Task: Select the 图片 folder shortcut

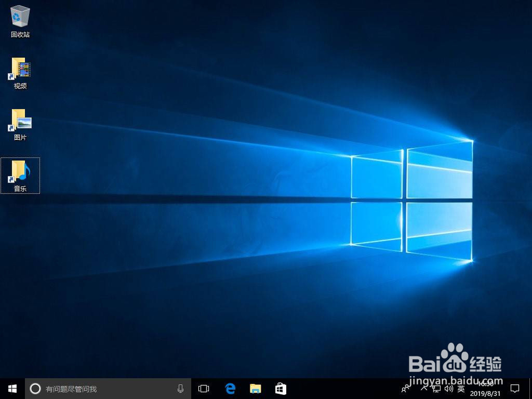Action: click(x=20, y=124)
